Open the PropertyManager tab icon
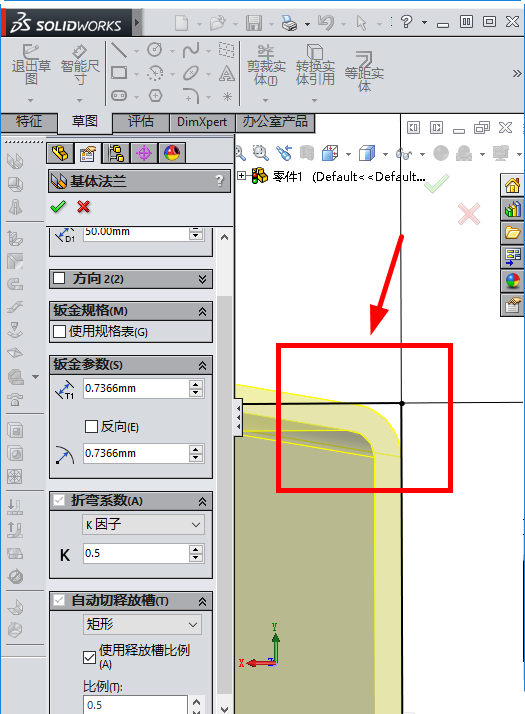The height and width of the screenshot is (714, 525). [88, 153]
